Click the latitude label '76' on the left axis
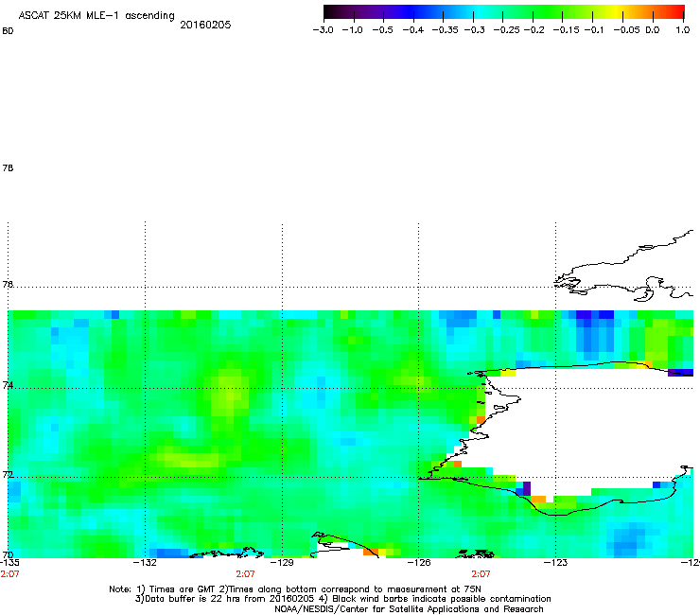This screenshot has width=700, height=615. click(8, 285)
